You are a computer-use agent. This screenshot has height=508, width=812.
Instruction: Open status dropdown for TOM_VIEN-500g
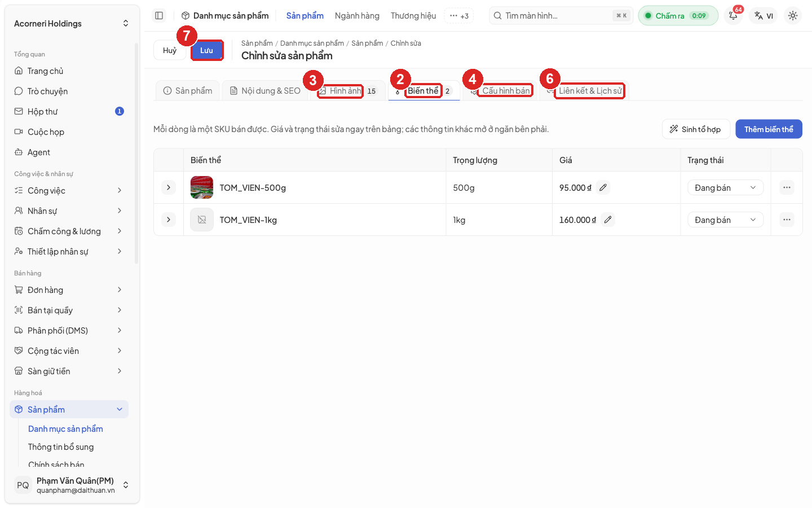(725, 187)
